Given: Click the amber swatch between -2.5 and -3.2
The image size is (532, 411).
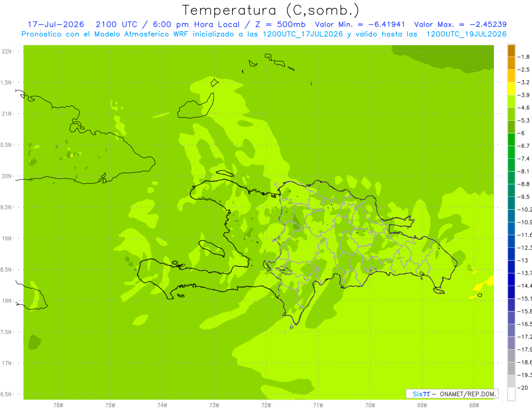Looking at the screenshot, I should click(x=511, y=76).
